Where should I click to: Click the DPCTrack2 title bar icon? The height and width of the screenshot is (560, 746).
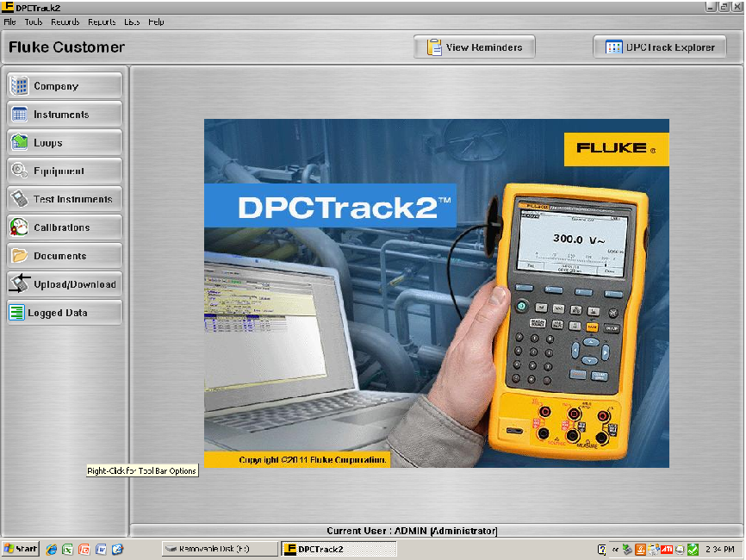pyautogui.click(x=8, y=7)
